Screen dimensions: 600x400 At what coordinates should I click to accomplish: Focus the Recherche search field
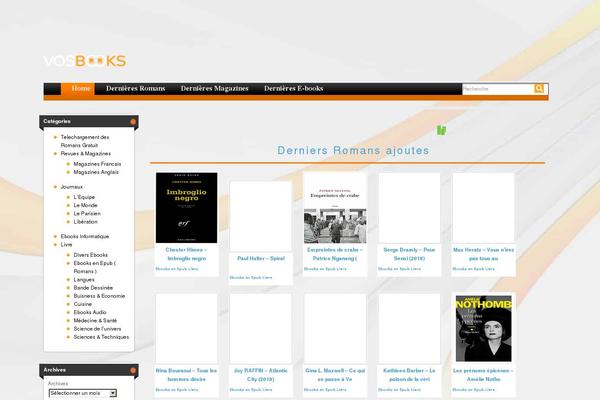[498, 89]
